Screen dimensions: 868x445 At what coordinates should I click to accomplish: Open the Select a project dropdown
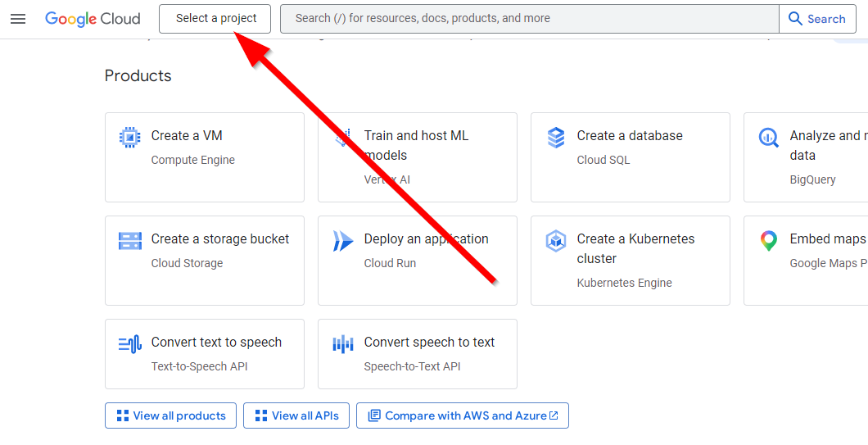pos(215,19)
